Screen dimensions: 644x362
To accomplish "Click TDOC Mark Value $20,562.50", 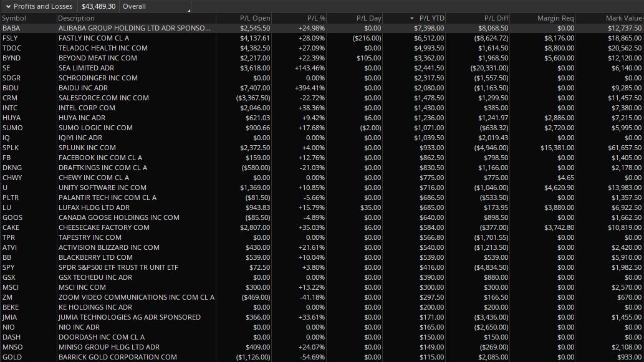I will pos(625,48).
